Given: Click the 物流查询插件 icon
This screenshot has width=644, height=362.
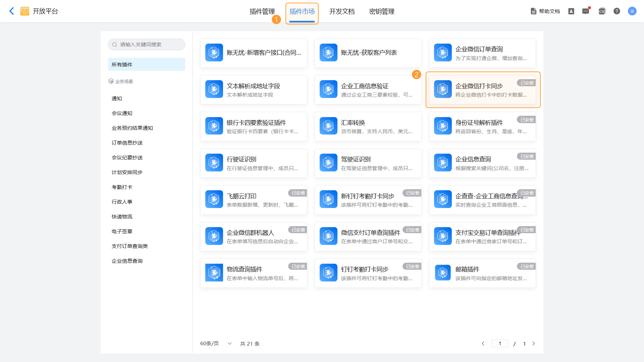Looking at the screenshot, I should 214,272.
